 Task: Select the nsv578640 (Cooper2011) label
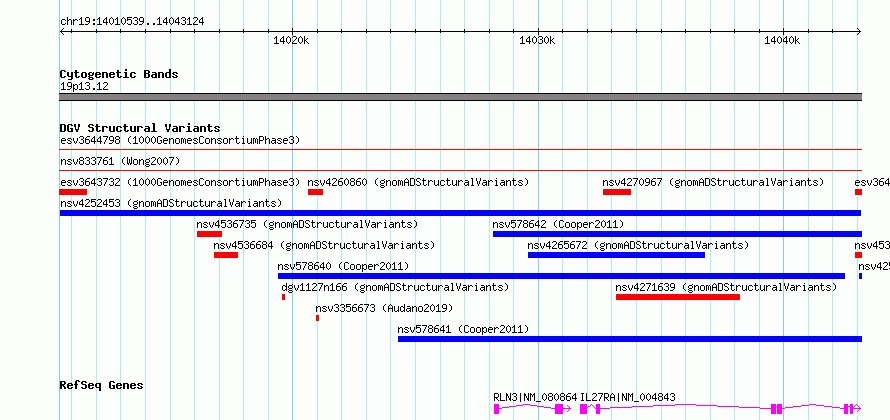click(343, 266)
